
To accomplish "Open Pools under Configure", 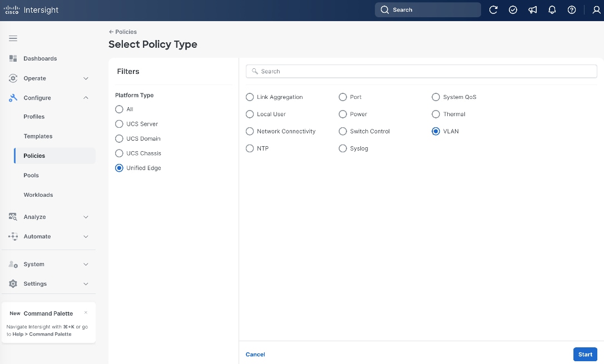I will 31,175.
